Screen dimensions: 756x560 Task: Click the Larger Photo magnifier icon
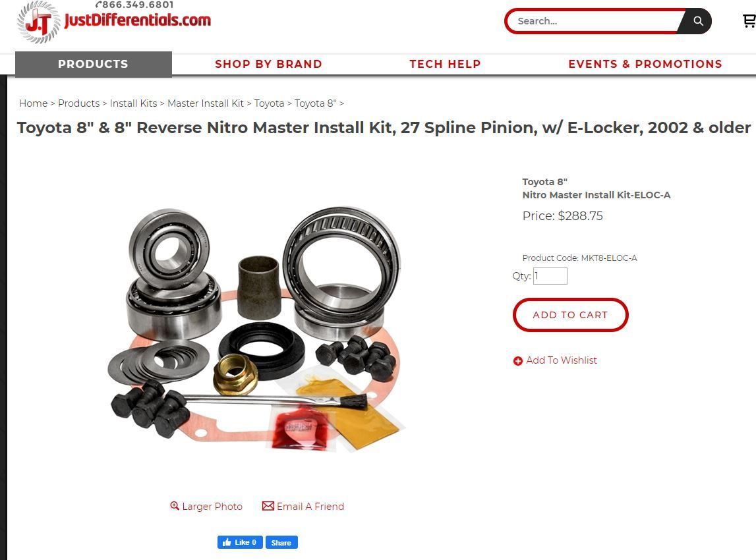click(175, 505)
